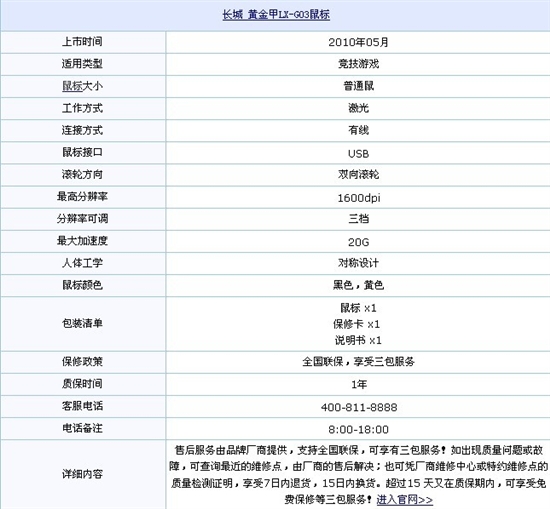The width and height of the screenshot is (550, 509).
Task: Click the 说明书 x1 package item
Action: [358, 340]
